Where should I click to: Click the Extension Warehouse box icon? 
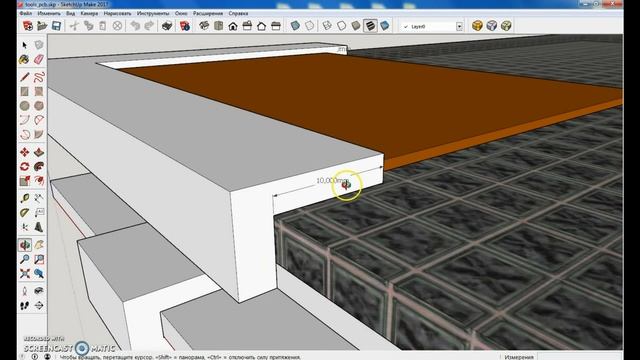506,26
